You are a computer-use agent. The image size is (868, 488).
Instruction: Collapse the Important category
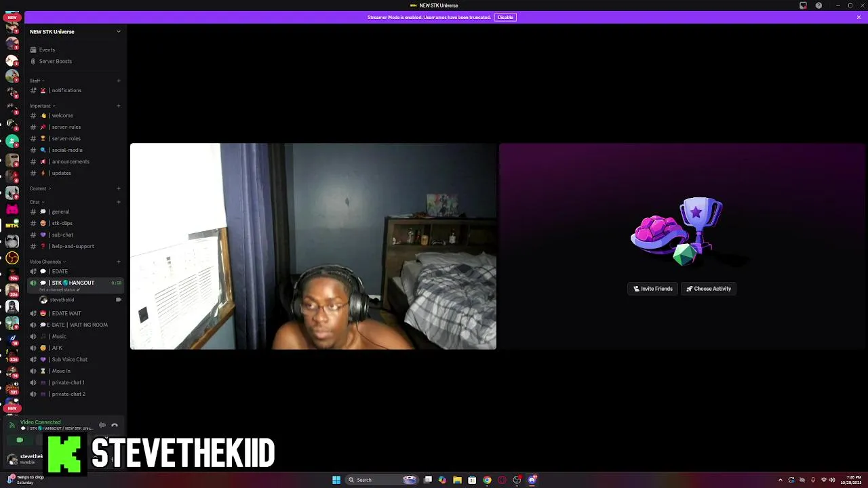tap(42, 106)
